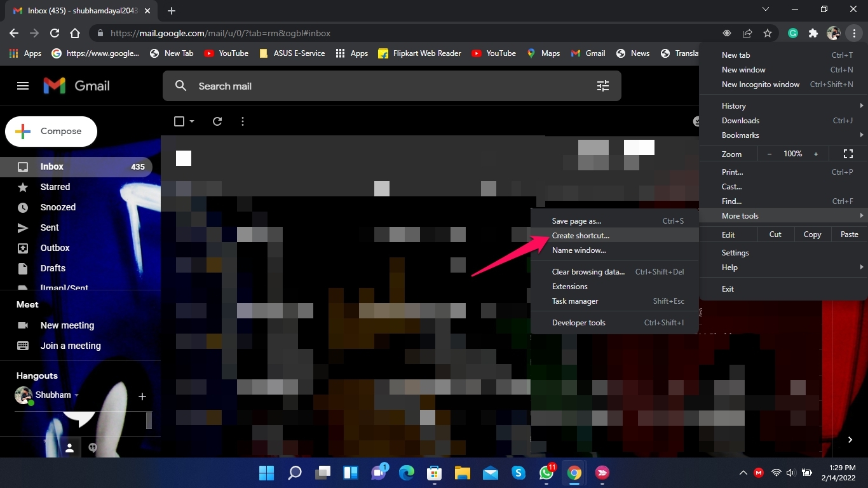Open the More tools submenu
Viewport: 868px width, 488px height.
coord(783,215)
